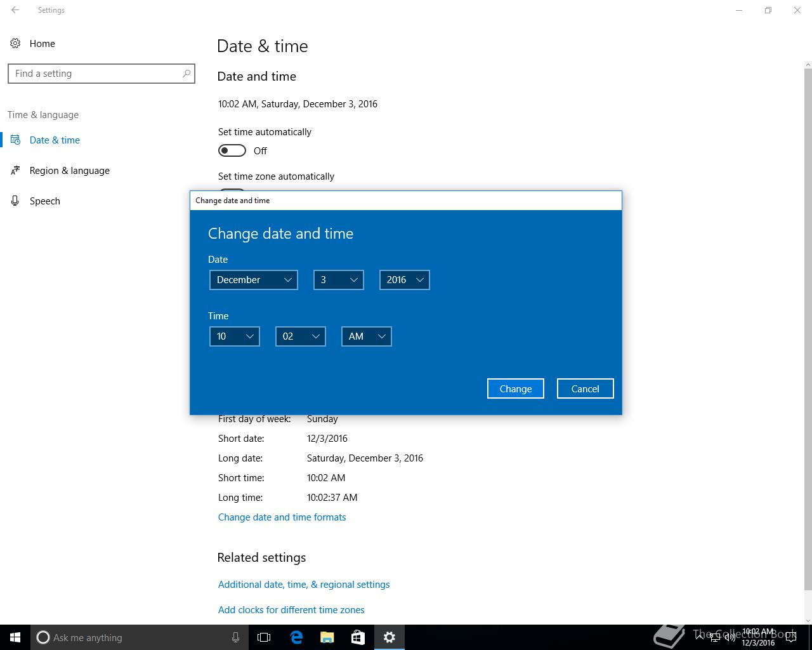
Task: Click the Settings gear taskbar icon
Action: click(390, 637)
